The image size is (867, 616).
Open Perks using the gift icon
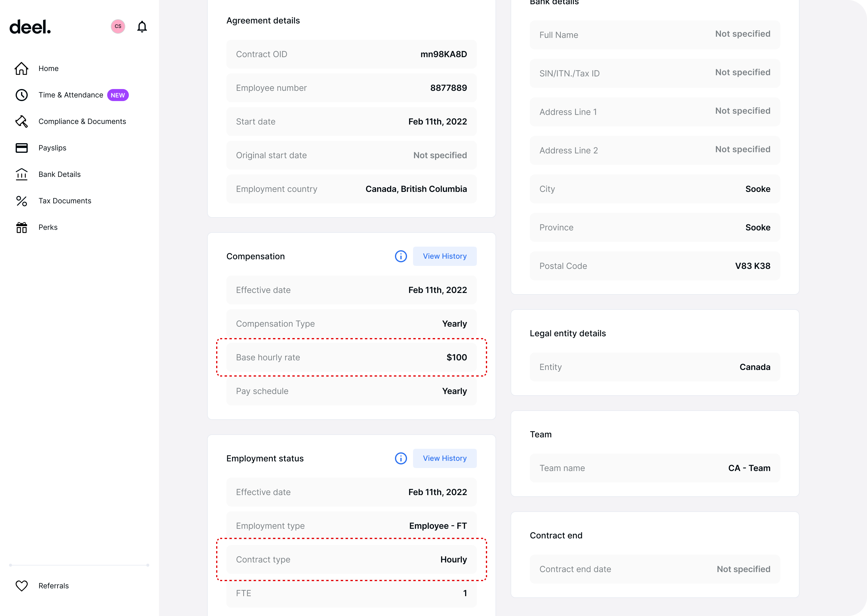[22, 227]
